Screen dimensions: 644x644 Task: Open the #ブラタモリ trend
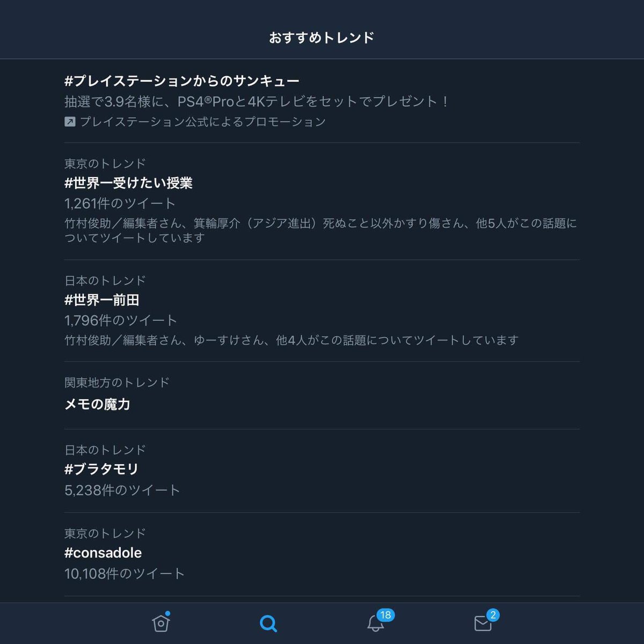coord(322,471)
